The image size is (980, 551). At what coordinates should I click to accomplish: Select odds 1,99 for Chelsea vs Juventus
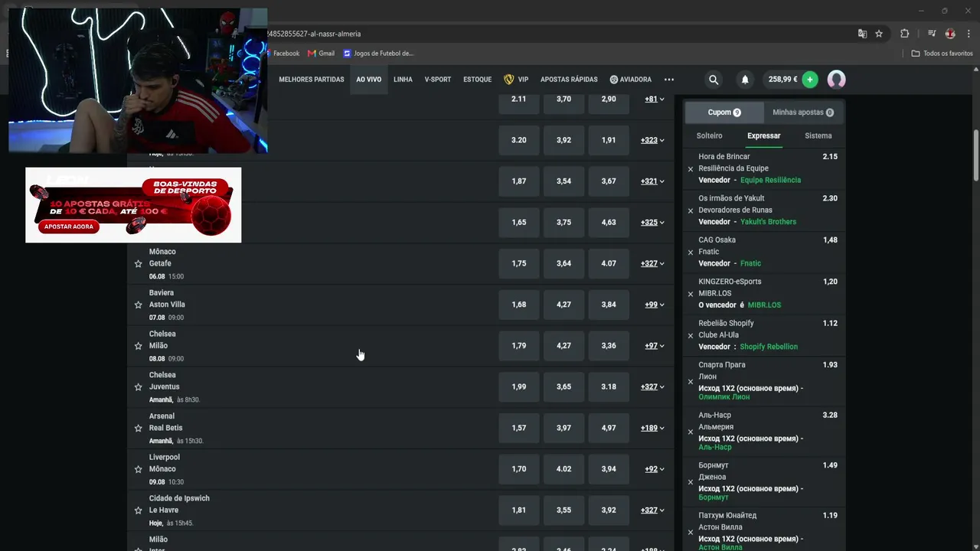519,386
